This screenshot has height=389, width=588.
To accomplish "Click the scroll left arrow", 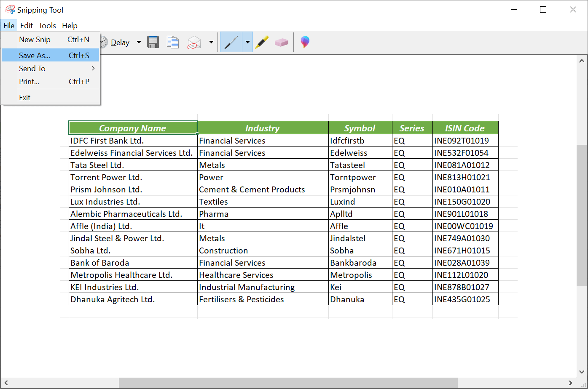I will pos(5,383).
